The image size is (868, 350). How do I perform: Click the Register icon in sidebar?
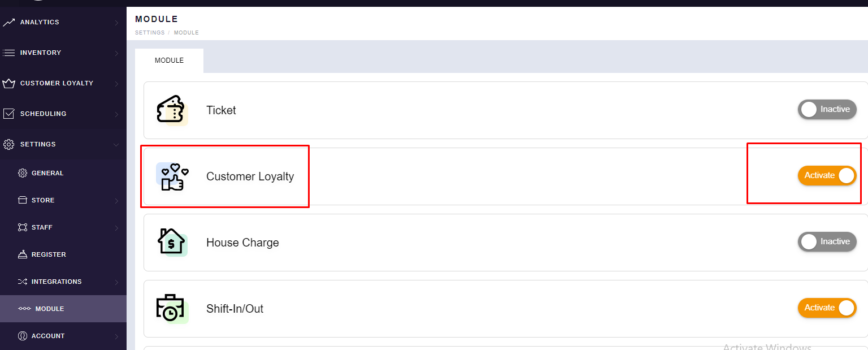click(23, 254)
